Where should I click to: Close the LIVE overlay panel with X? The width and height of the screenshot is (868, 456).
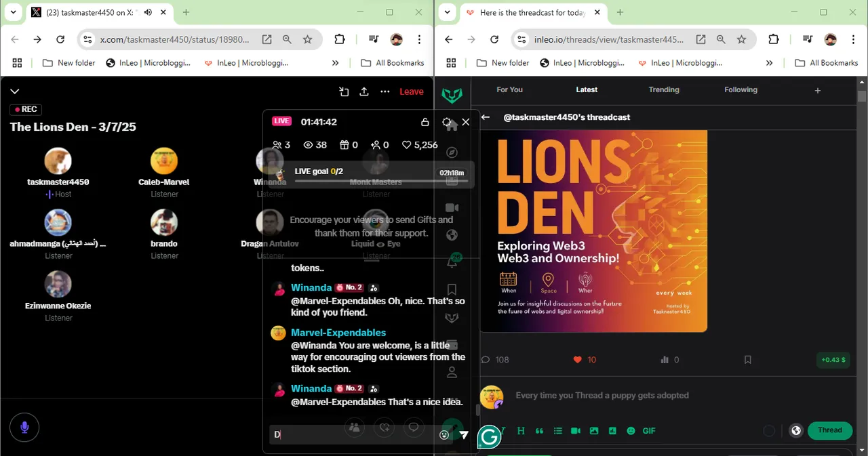click(466, 122)
